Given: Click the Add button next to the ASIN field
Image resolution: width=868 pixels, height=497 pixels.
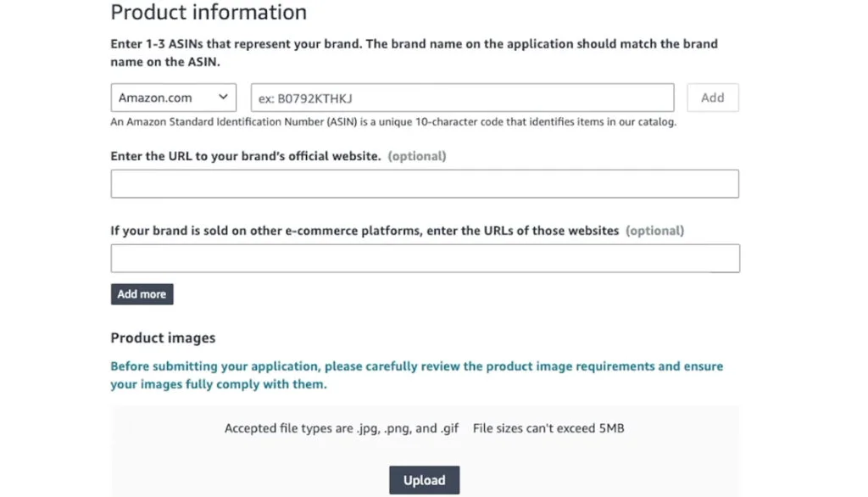Looking at the screenshot, I should (712, 97).
